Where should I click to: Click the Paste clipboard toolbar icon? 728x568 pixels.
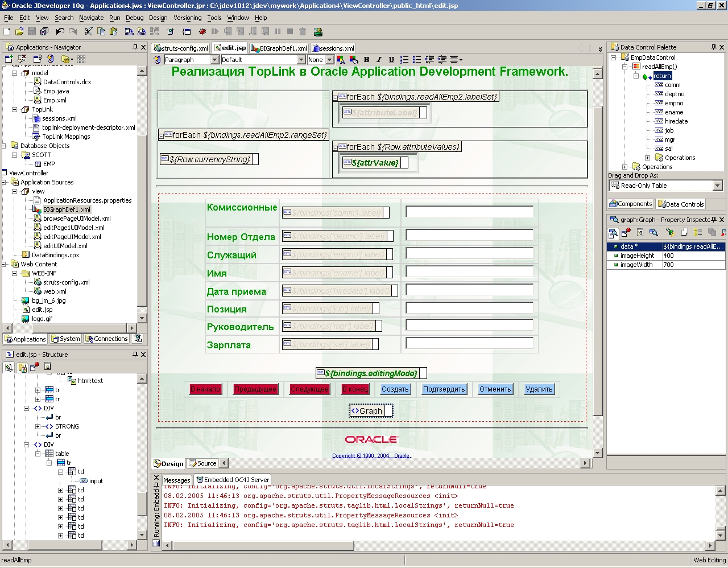pos(113,32)
